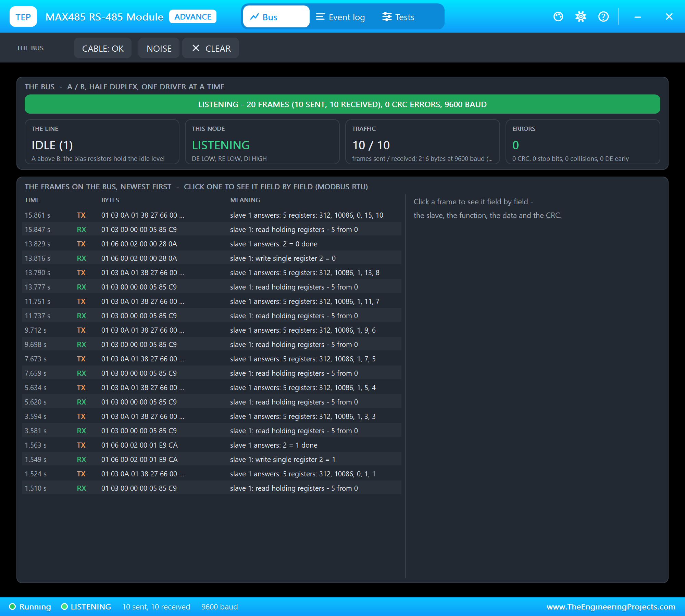Select the frame at 11.751 s
This screenshot has width=685, height=616.
point(212,301)
